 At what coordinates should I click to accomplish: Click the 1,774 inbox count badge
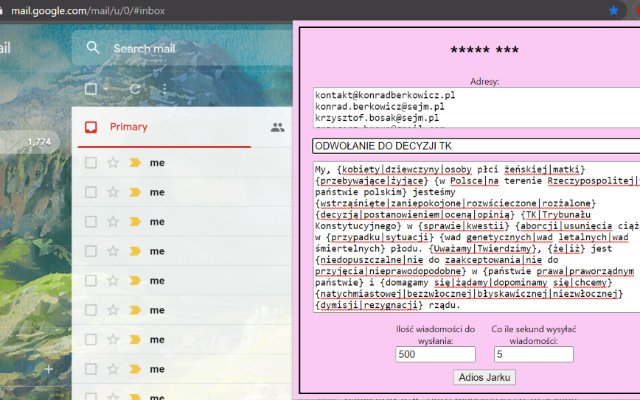click(x=39, y=142)
